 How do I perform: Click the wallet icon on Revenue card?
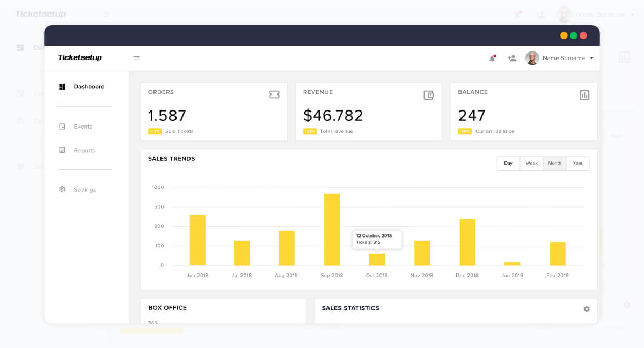[429, 94]
